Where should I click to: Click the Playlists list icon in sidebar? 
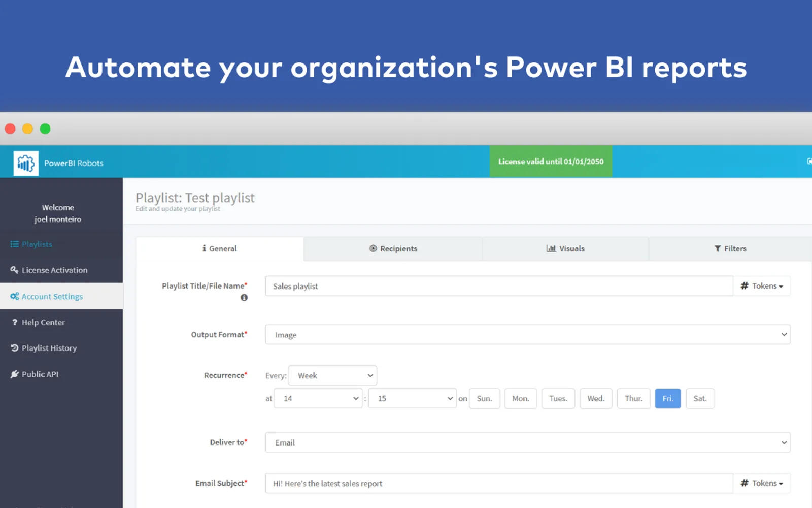[x=15, y=244]
